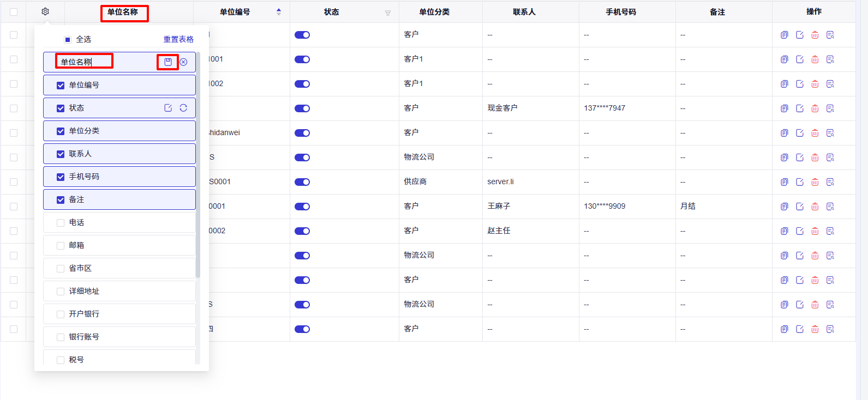Edit the 赵主任 contact row
The height and width of the screenshot is (400, 868).
(x=800, y=231)
